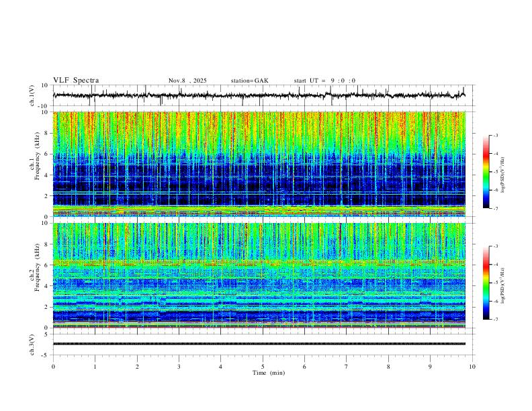The width and height of the screenshot is (532, 411).
Task: Select the "start UT = 9 : 0 : 0" text
Action: (324, 81)
